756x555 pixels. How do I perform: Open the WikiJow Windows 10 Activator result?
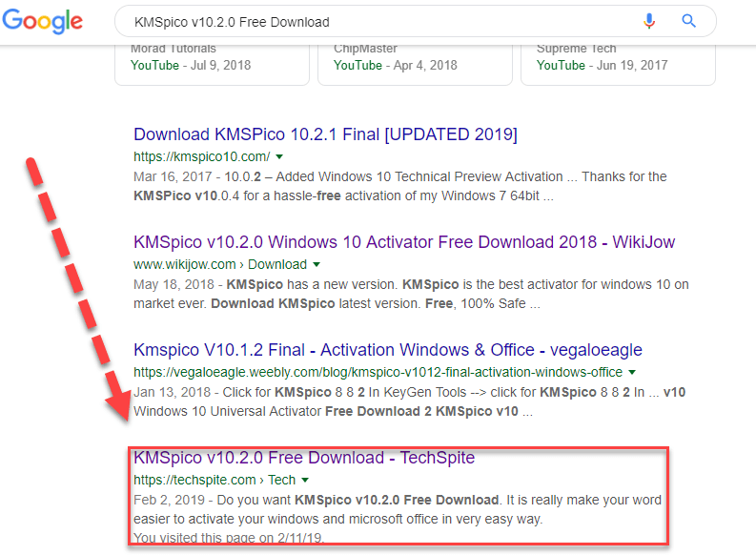click(404, 242)
